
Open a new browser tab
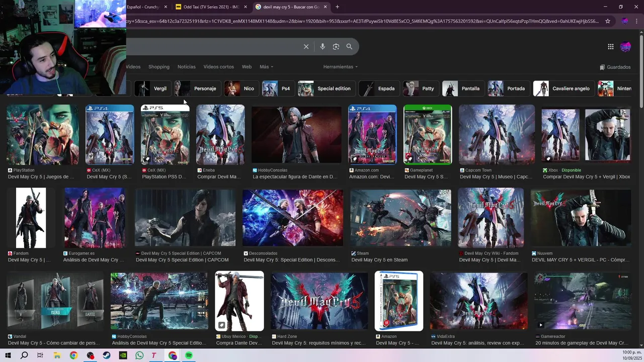tap(337, 7)
